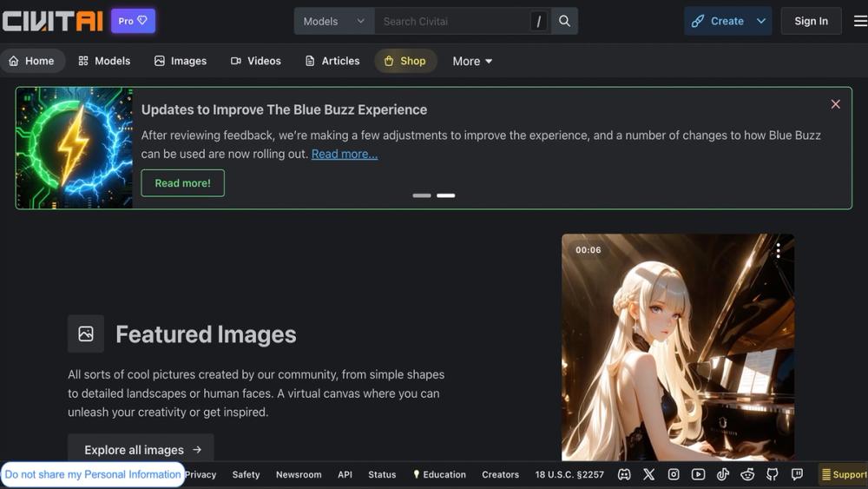This screenshot has width=868, height=489.
Task: Open the YouTube icon in footer
Action: (698, 474)
